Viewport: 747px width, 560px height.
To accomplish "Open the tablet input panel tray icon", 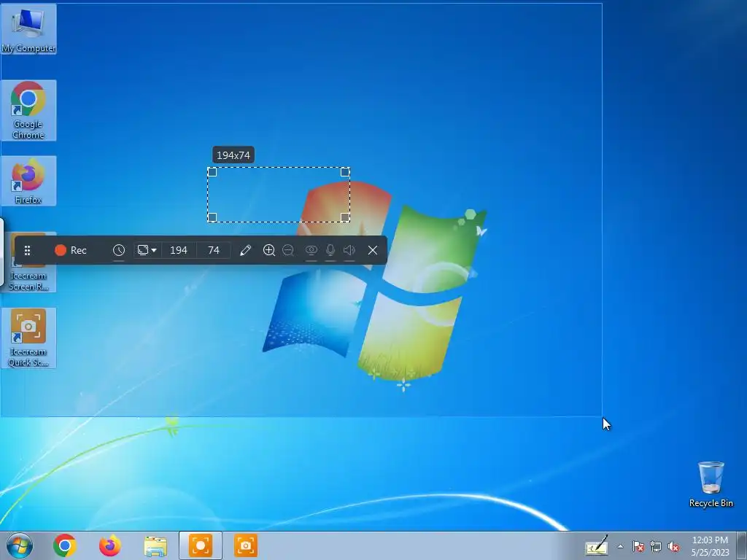I will click(597, 546).
